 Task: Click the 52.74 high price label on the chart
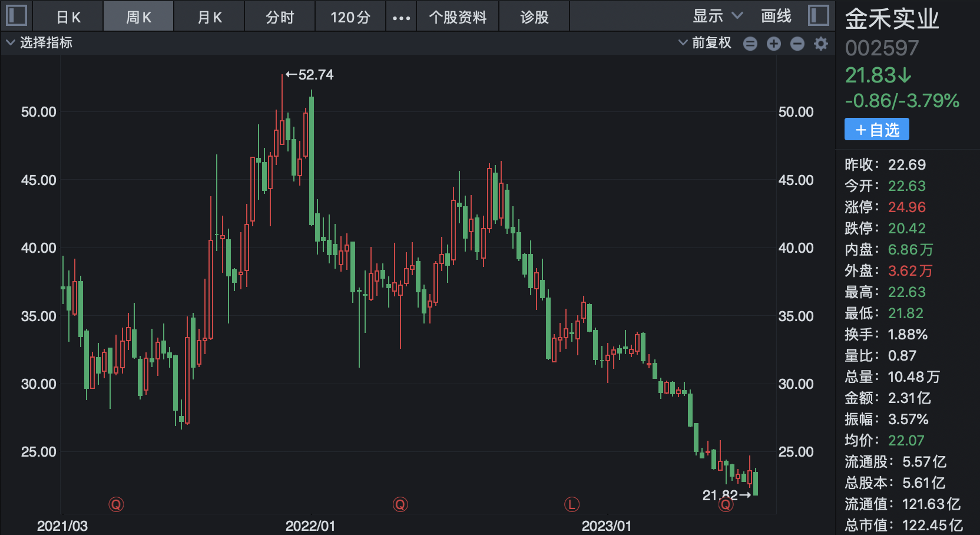(309, 74)
